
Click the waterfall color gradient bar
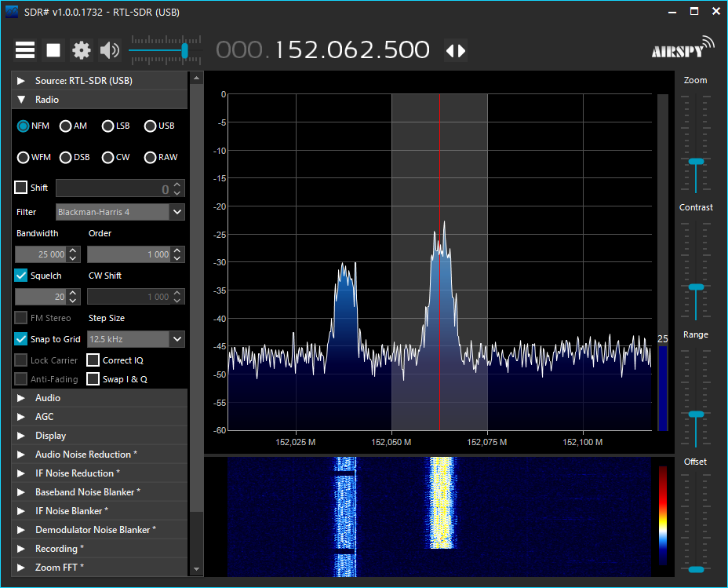point(663,516)
